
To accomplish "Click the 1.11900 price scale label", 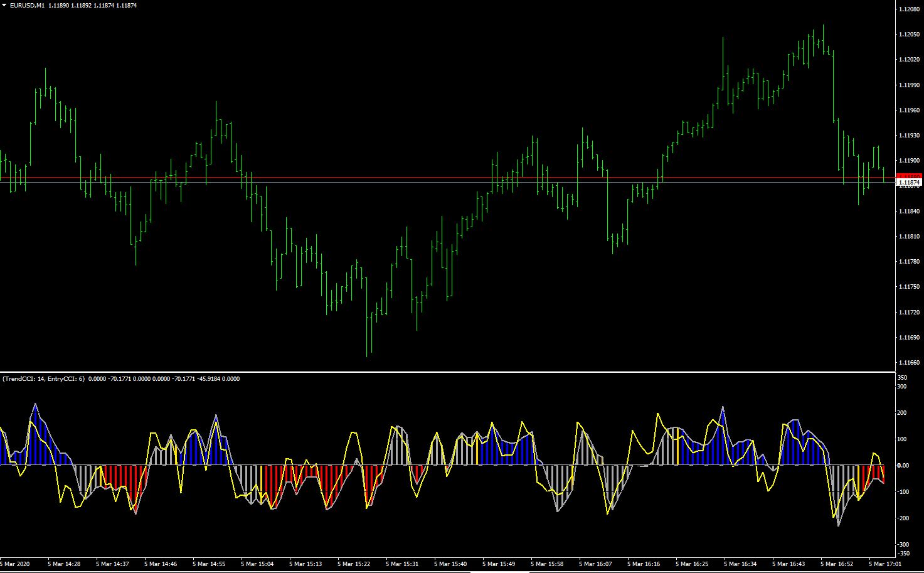I will 909,160.
